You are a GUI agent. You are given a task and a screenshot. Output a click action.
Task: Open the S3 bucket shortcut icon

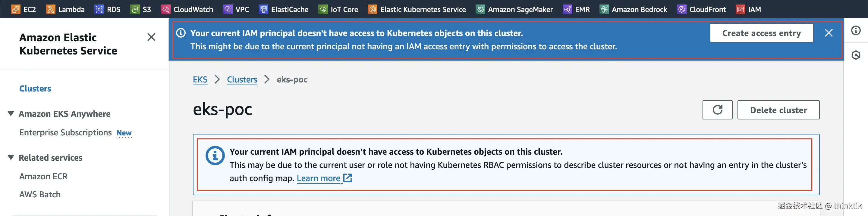(x=135, y=9)
